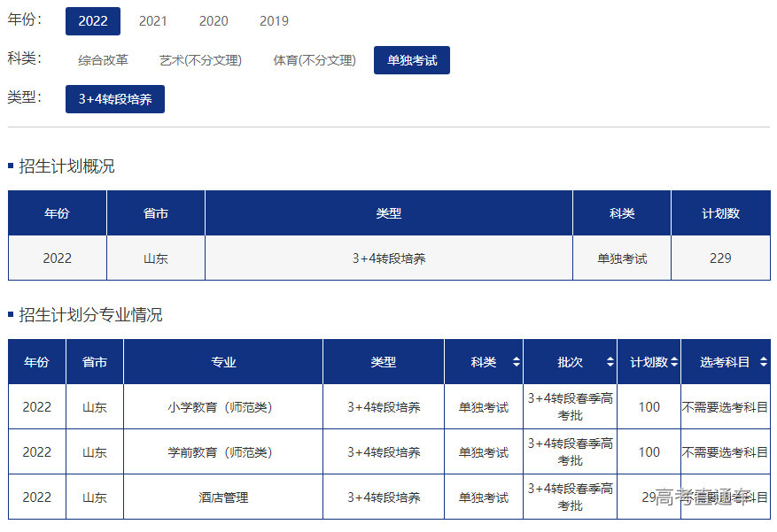This screenshot has height=532, width=777.
Task: Click the 招生计划分专业情况 section heading
Action: click(x=90, y=315)
